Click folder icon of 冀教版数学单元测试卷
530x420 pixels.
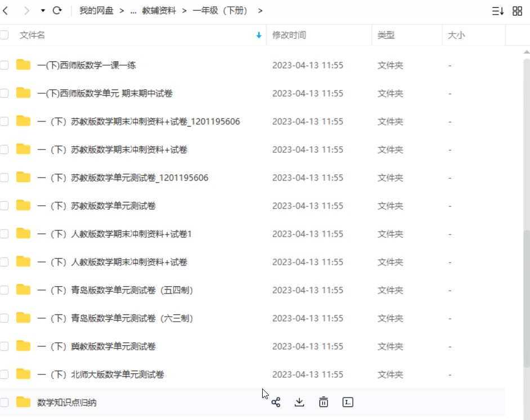[x=23, y=346]
